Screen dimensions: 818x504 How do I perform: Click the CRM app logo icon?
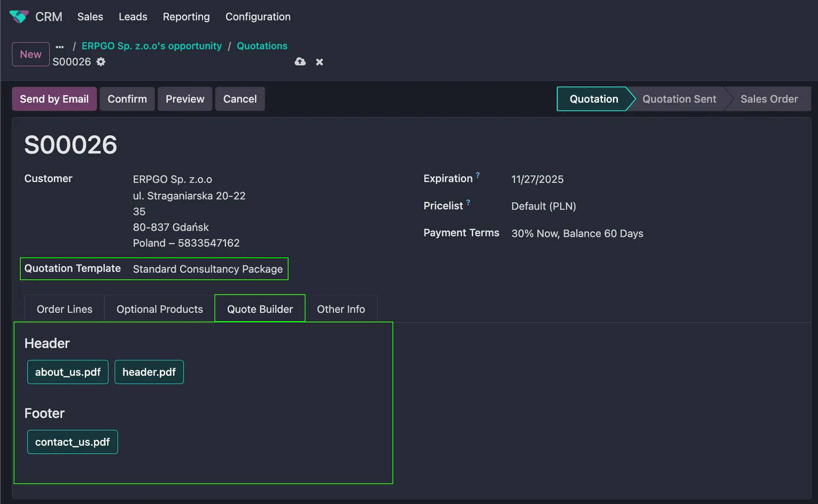(19, 17)
